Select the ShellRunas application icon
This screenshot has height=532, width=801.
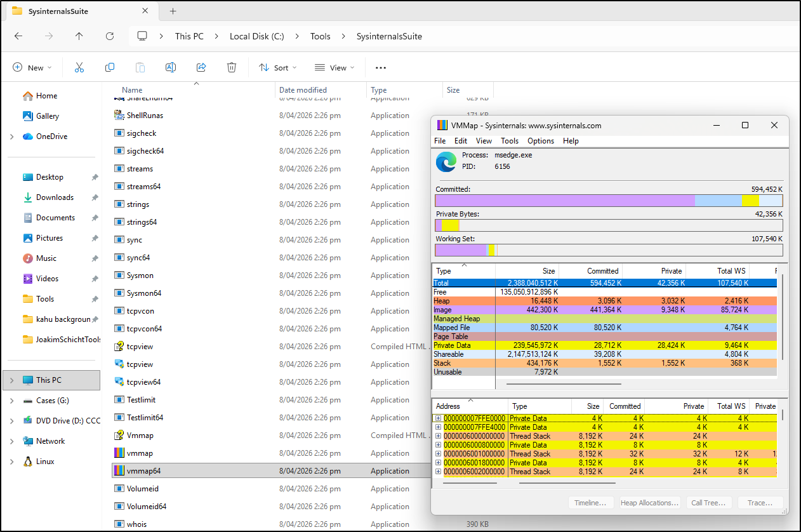tap(119, 115)
